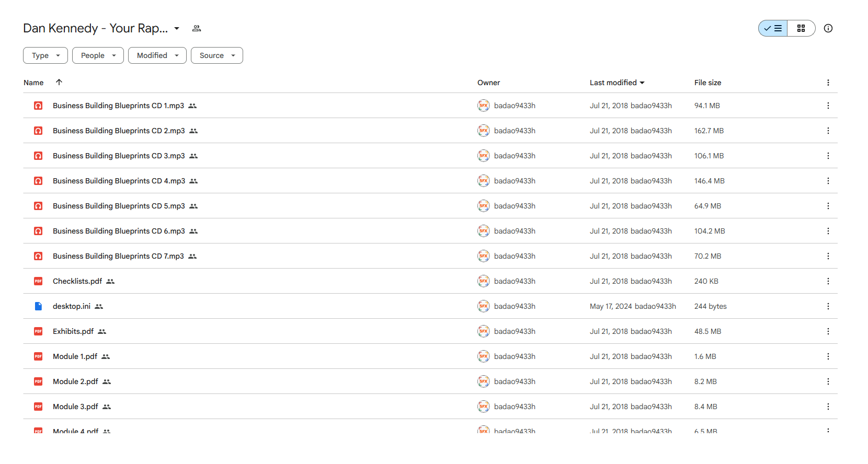Click the 244 bytes file size
The width and height of the screenshot is (868, 464).
[711, 306]
